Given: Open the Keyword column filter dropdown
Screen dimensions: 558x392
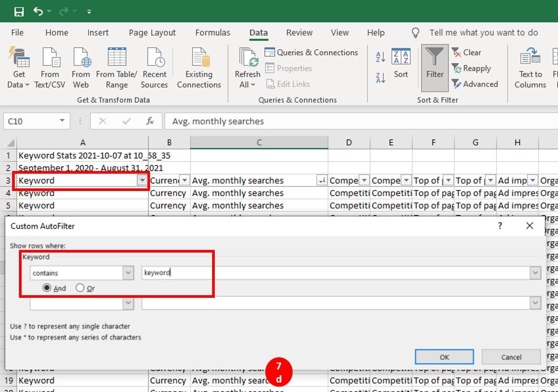Looking at the screenshot, I should [142, 180].
